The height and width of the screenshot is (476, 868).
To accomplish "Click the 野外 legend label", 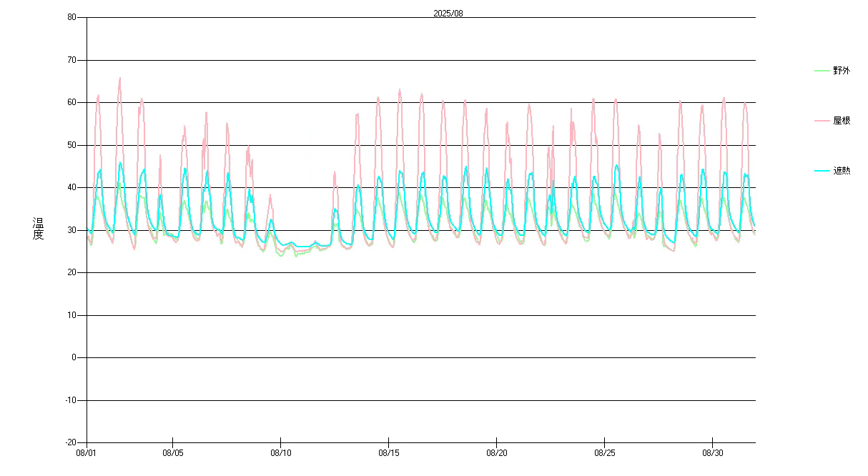I will pos(842,71).
